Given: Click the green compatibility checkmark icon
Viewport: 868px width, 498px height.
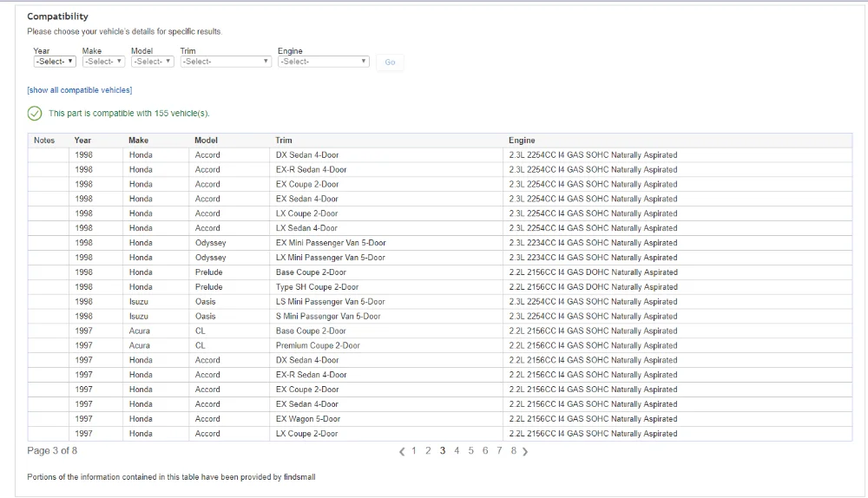Looking at the screenshot, I should 35,114.
